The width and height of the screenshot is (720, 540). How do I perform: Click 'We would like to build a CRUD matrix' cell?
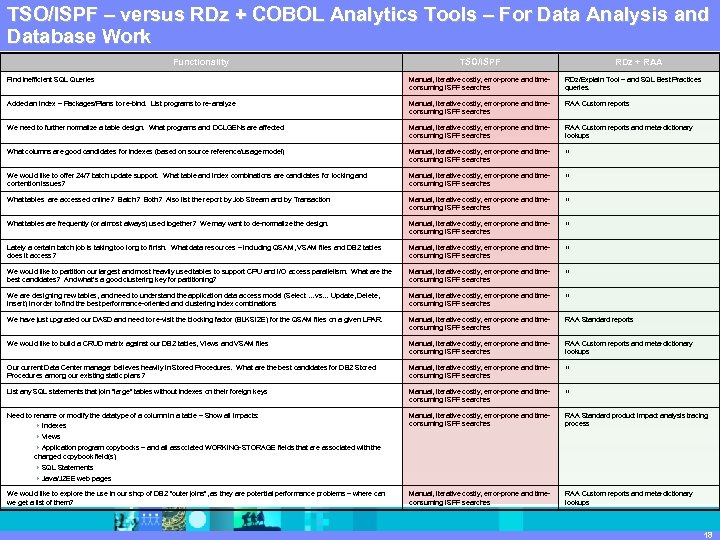pos(201,347)
